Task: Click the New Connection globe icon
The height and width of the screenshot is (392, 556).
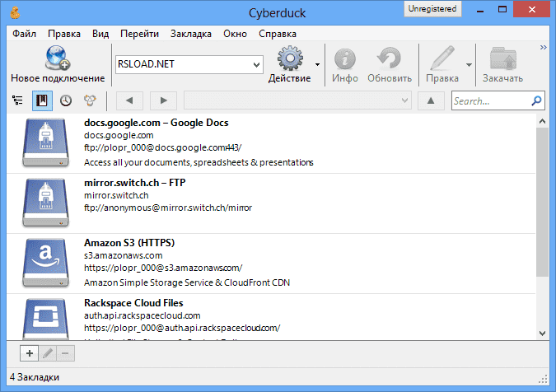Action: click(x=58, y=58)
